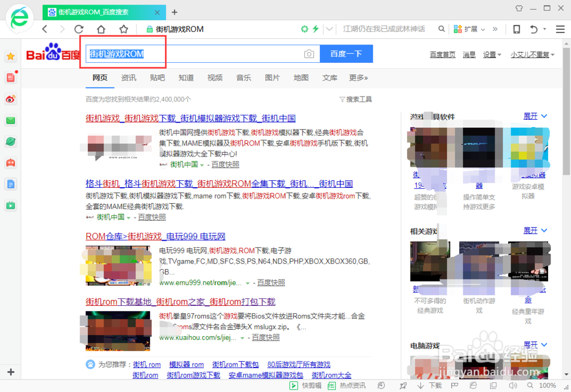This screenshot has height=392, width=571.
Task: Open Weibo icon in the sidebar
Action: click(10, 99)
